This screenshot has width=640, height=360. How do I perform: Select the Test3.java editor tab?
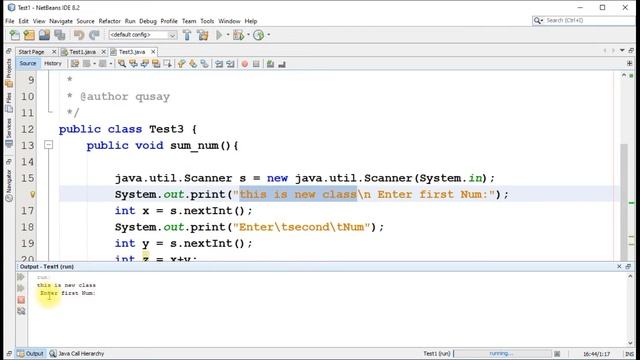[132, 52]
